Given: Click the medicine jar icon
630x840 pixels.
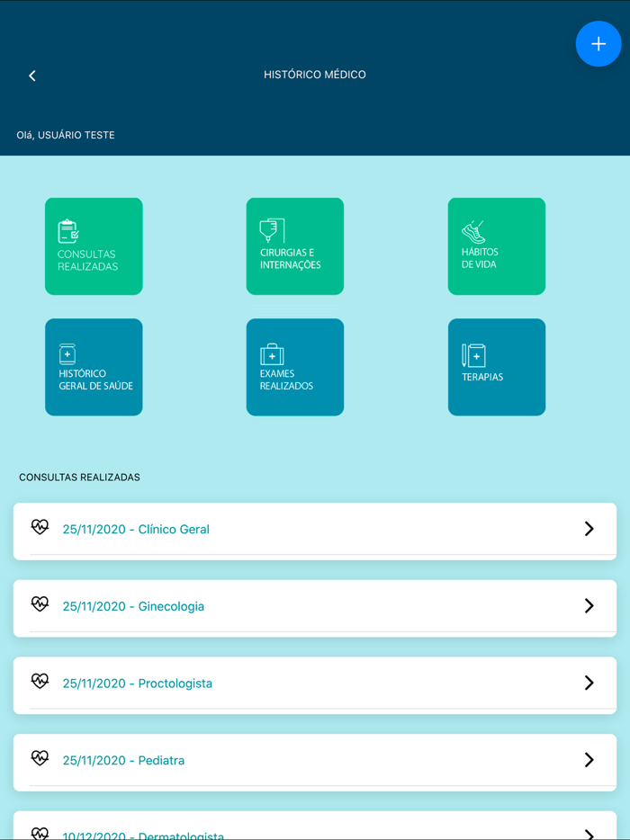Looking at the screenshot, I should (x=67, y=354).
